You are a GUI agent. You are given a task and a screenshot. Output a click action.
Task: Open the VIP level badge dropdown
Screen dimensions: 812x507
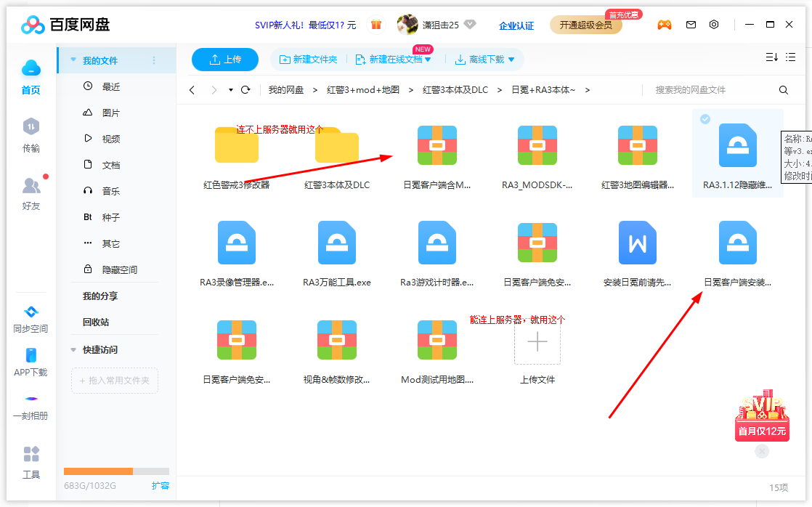[470, 25]
